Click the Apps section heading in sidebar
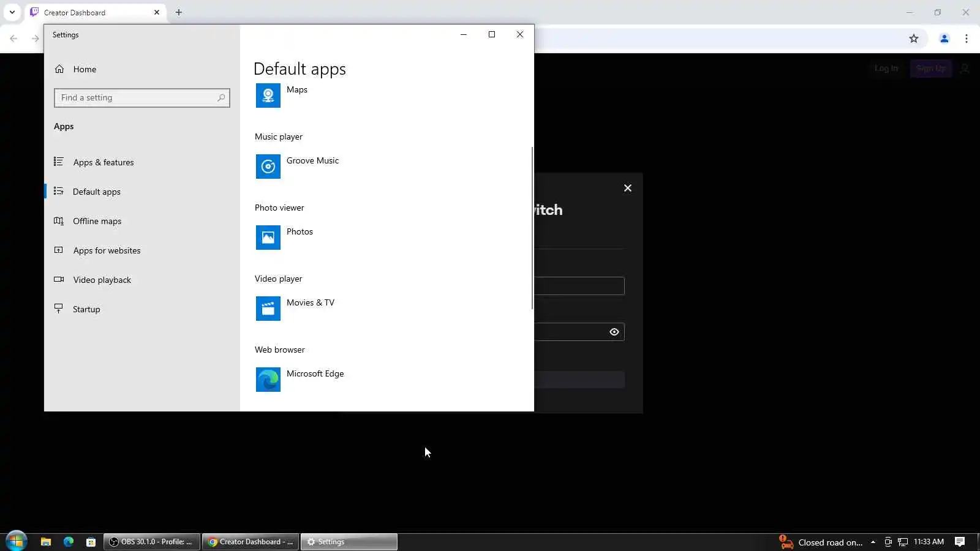Viewport: 980px width, 551px height. tap(64, 126)
